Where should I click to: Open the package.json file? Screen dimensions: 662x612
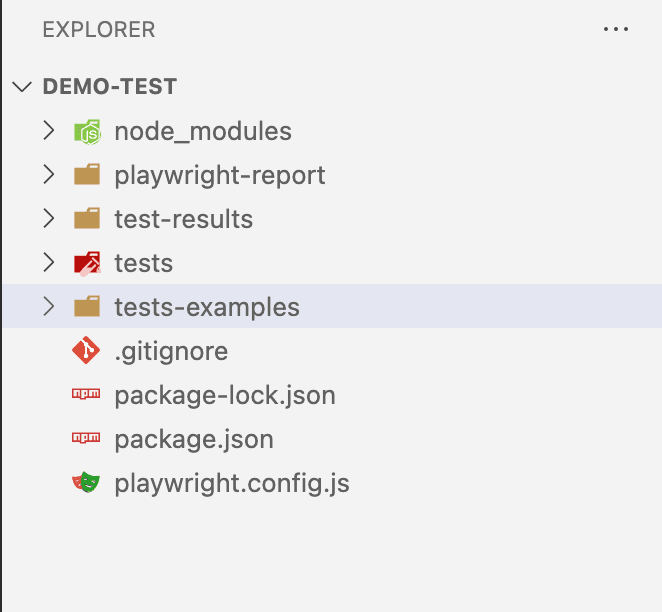[194, 440]
